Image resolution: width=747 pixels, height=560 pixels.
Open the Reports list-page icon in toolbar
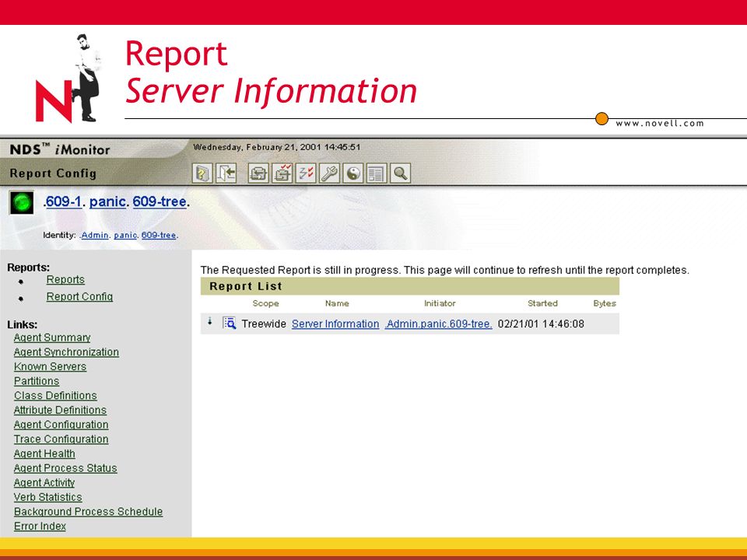click(377, 173)
